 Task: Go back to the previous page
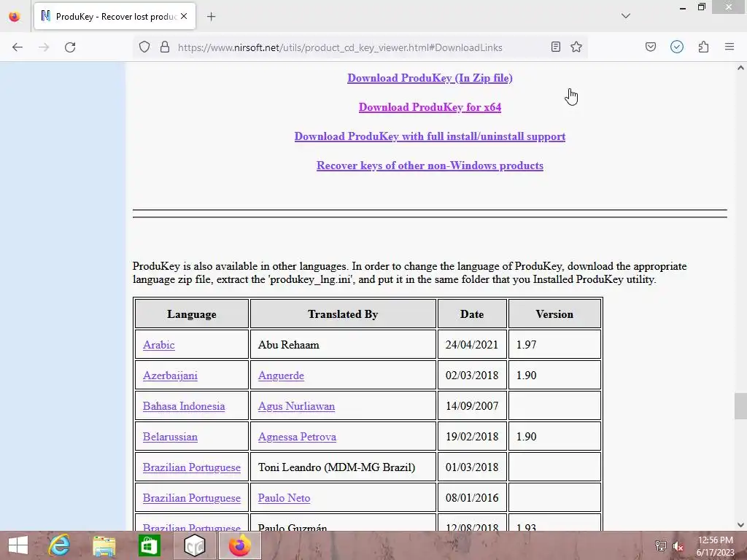pos(18,47)
